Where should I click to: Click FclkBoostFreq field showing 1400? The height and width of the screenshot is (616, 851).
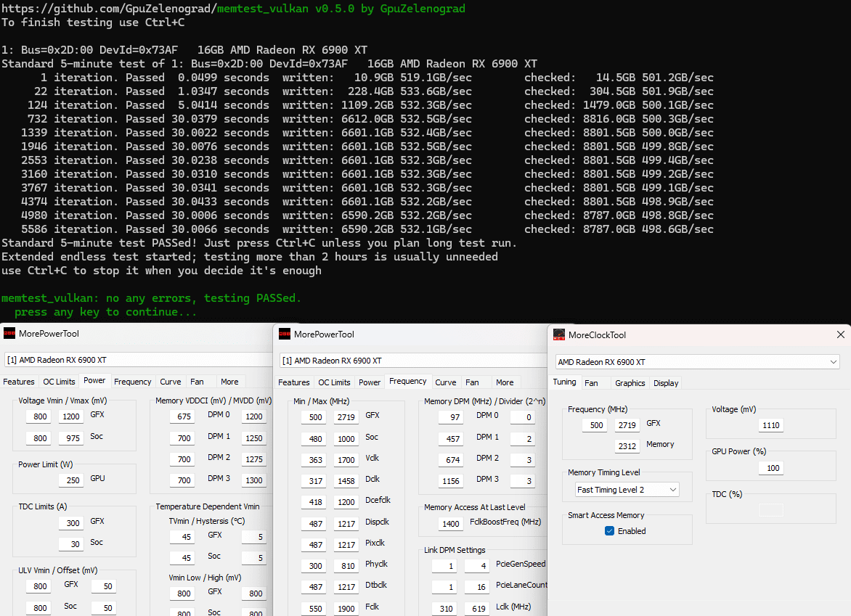[450, 524]
